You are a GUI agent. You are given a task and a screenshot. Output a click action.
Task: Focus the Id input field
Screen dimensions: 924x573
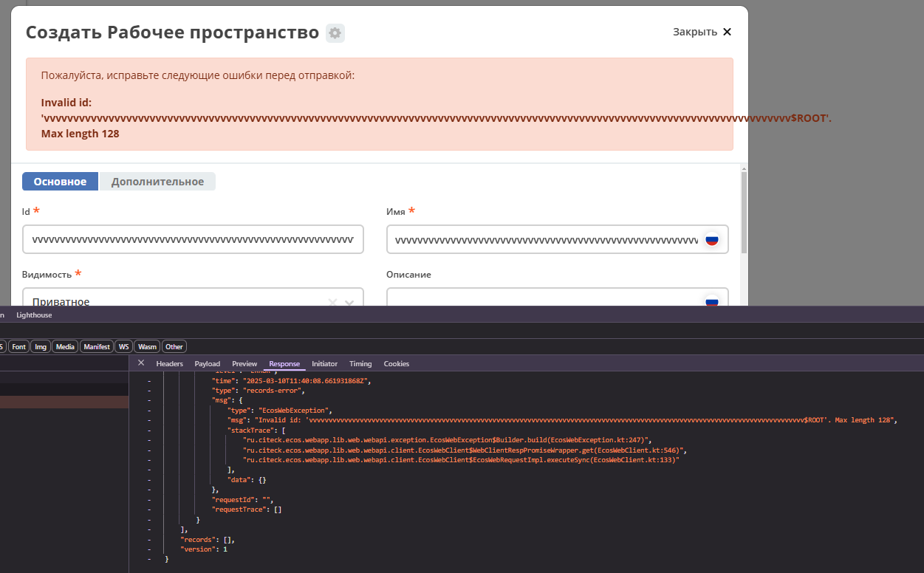pyautogui.click(x=193, y=239)
